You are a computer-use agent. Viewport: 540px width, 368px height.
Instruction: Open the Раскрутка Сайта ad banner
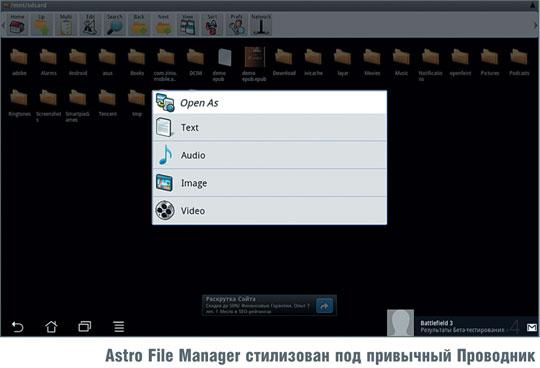[269, 305]
